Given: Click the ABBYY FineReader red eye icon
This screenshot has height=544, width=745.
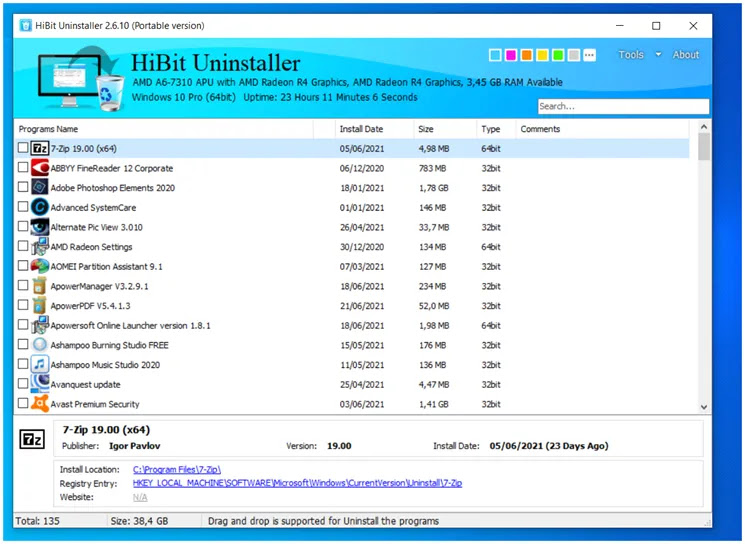Looking at the screenshot, I should [x=40, y=168].
